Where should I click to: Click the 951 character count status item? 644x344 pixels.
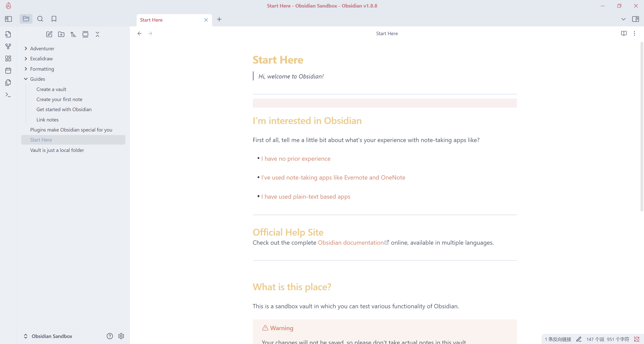point(618,339)
